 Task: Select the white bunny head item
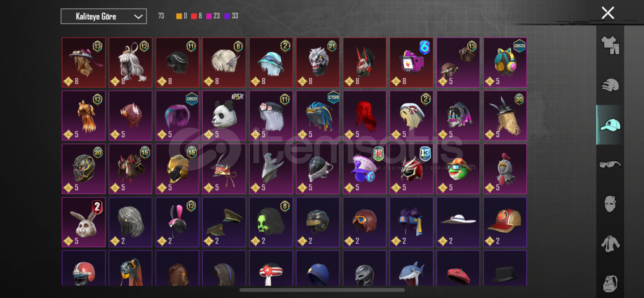83,222
